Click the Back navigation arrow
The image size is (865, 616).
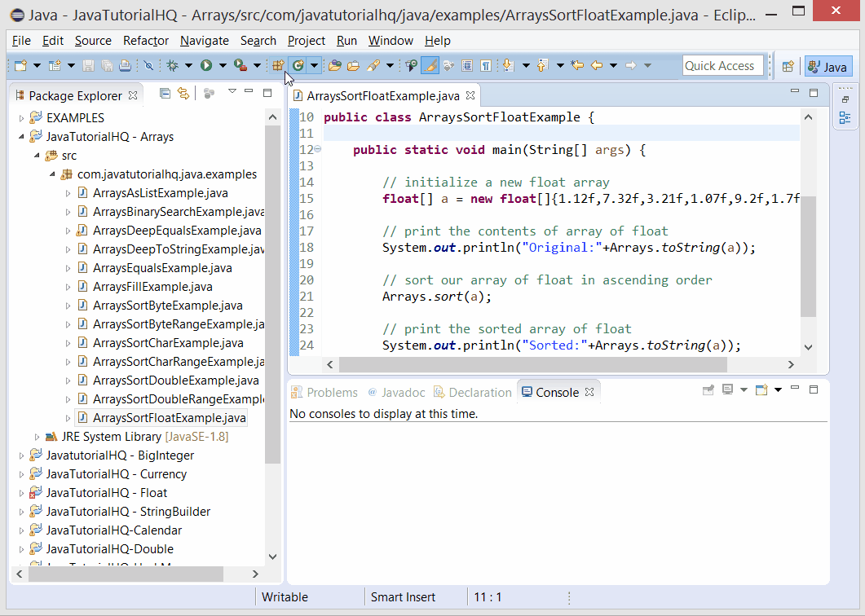coord(596,66)
